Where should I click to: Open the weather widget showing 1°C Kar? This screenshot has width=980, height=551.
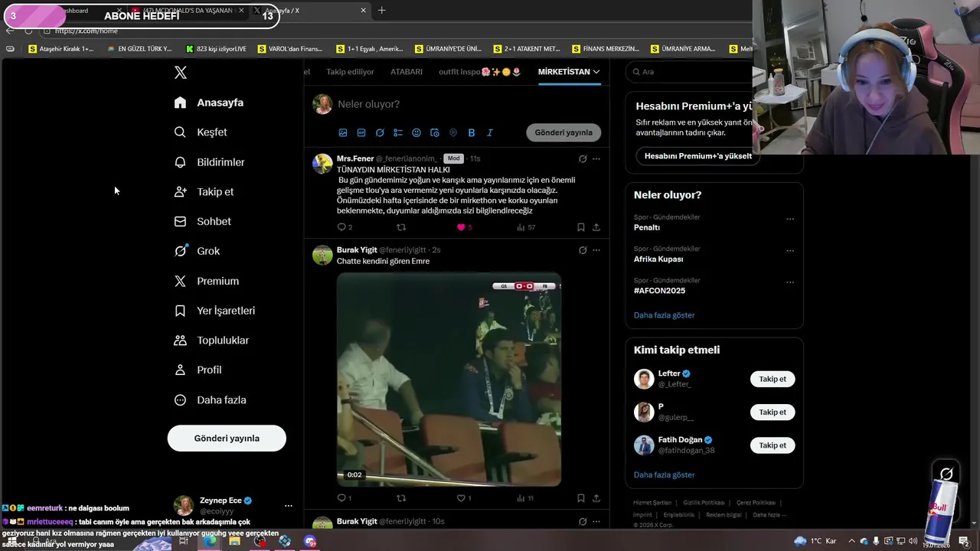pos(817,541)
